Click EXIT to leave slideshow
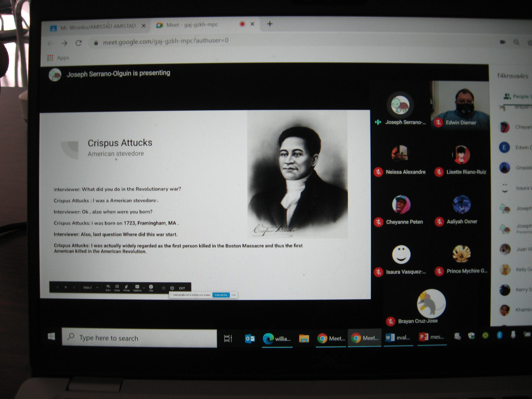Viewport: 532px width, 399px height. (182, 288)
